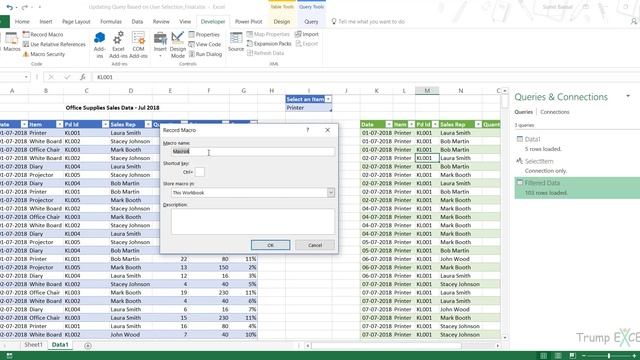The height and width of the screenshot is (360, 640).
Task: Click column M header
Action: (427, 91)
